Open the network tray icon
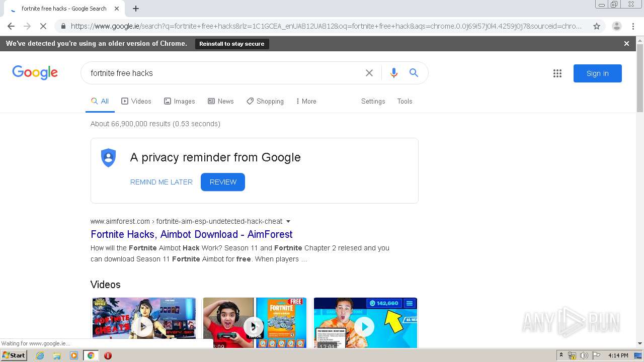Image resolution: width=644 pixels, height=362 pixels. [x=572, y=355]
